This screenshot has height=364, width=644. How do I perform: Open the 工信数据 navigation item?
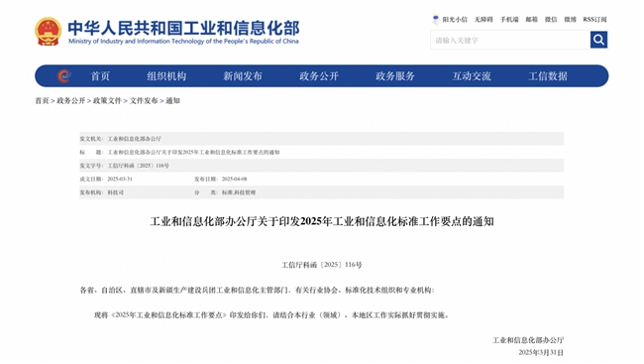click(x=548, y=76)
